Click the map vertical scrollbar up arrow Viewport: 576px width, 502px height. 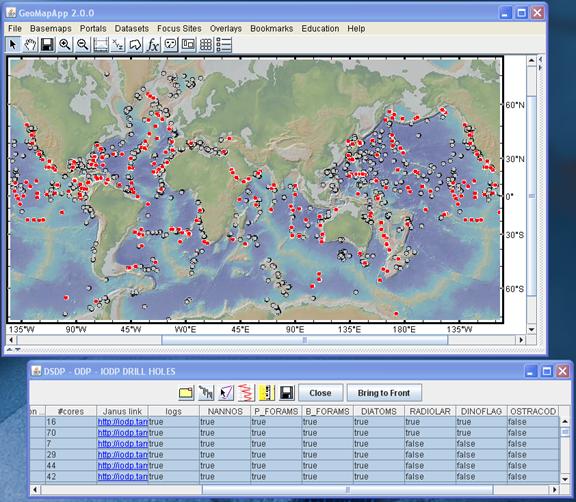click(531, 61)
